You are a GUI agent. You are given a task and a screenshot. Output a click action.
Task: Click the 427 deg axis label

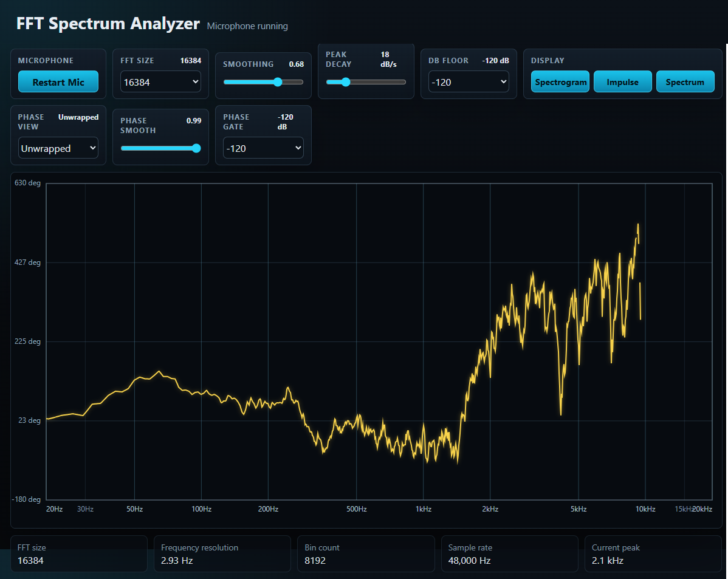pyautogui.click(x=27, y=262)
